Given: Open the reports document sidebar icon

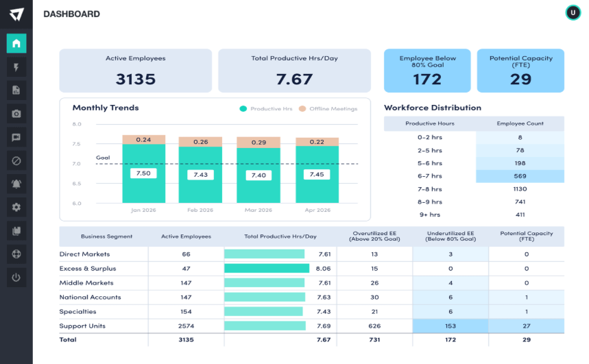Looking at the screenshot, I should pos(16,90).
